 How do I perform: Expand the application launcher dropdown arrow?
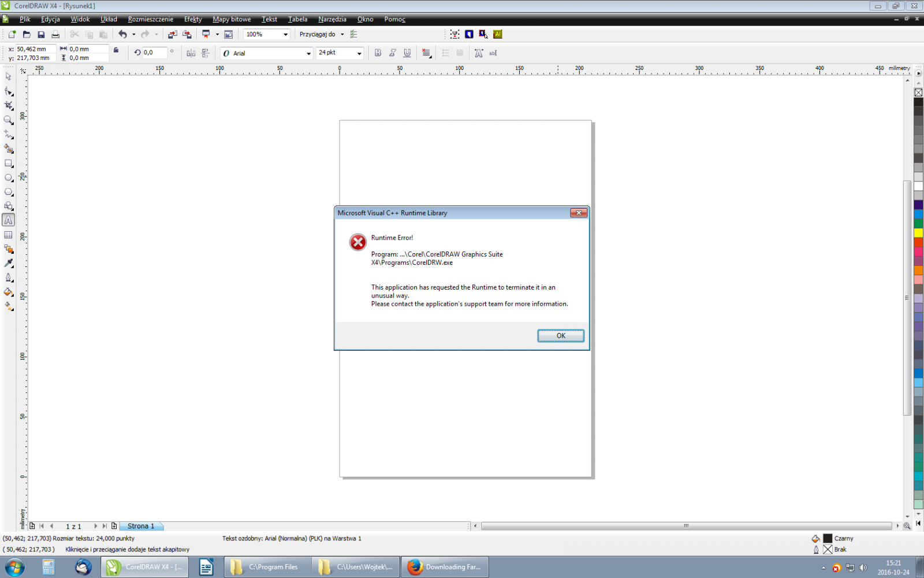click(x=217, y=35)
